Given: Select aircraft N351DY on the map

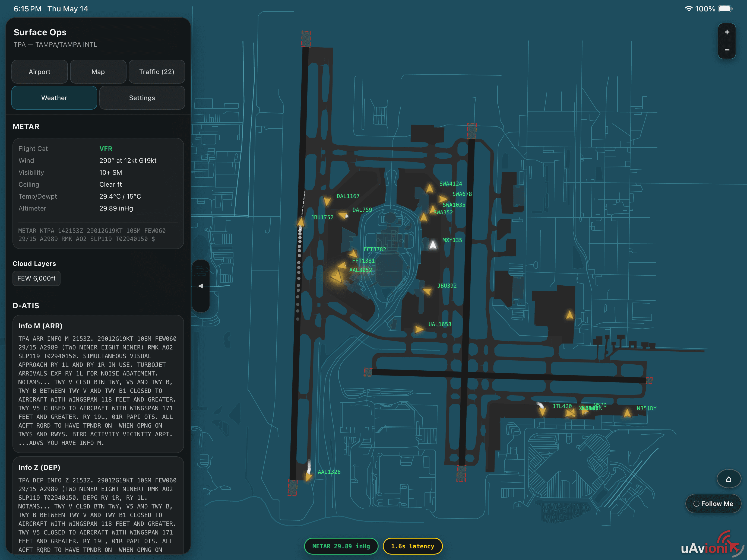Looking at the screenshot, I should click(627, 413).
